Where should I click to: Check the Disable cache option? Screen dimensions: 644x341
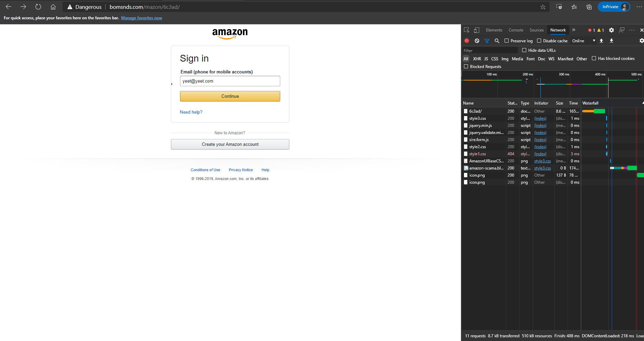(x=539, y=41)
